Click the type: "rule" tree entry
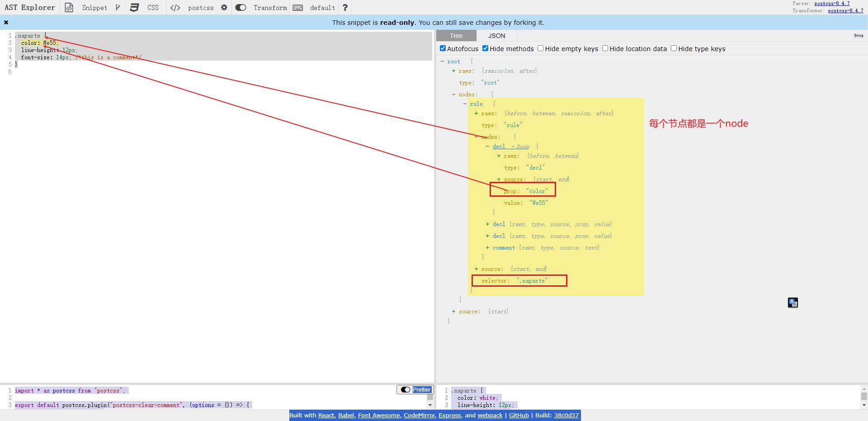This screenshot has width=868, height=421. click(x=502, y=125)
